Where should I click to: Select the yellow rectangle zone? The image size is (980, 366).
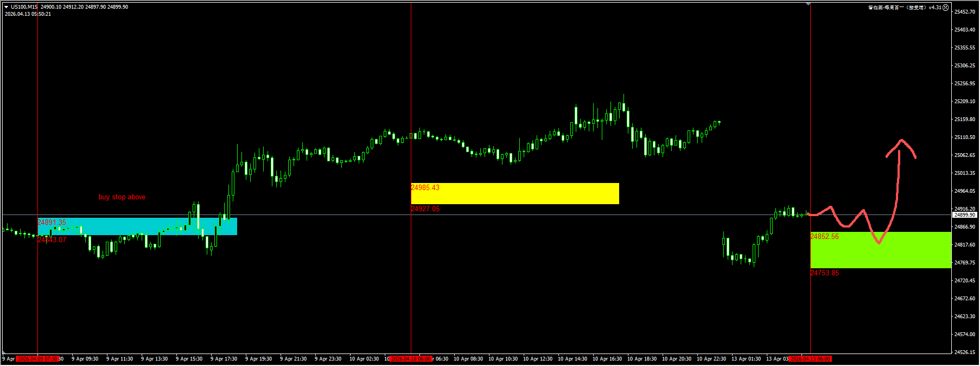pyautogui.click(x=514, y=193)
